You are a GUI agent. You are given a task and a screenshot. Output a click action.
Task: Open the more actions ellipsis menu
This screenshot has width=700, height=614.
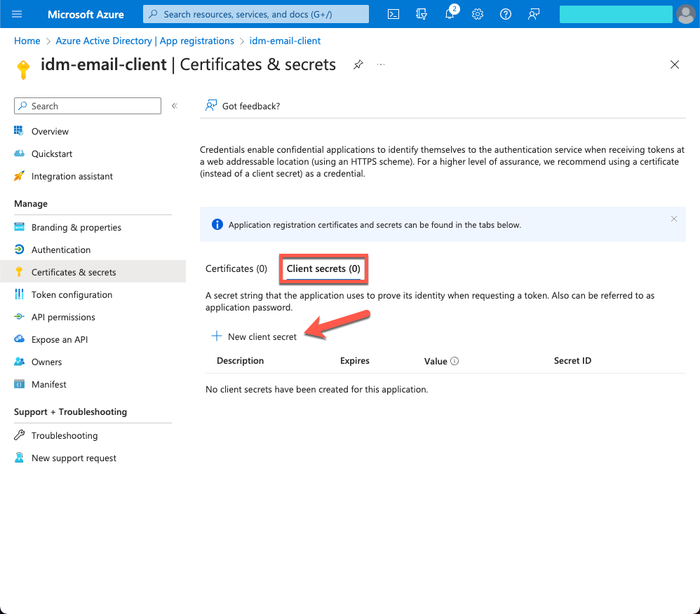coord(381,64)
